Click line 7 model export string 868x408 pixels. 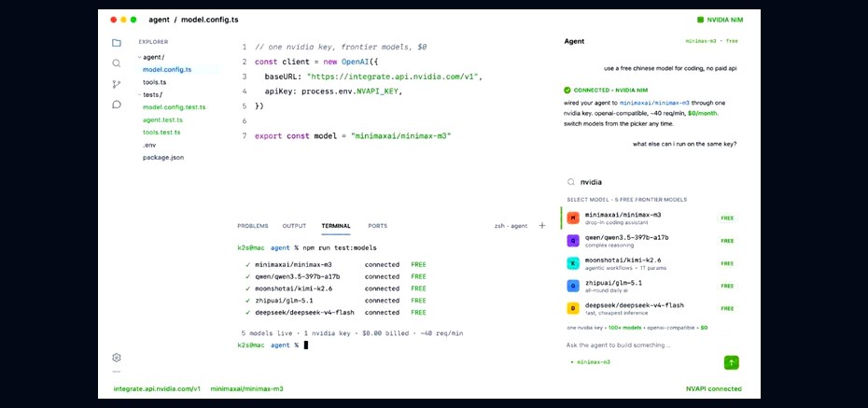(x=401, y=135)
